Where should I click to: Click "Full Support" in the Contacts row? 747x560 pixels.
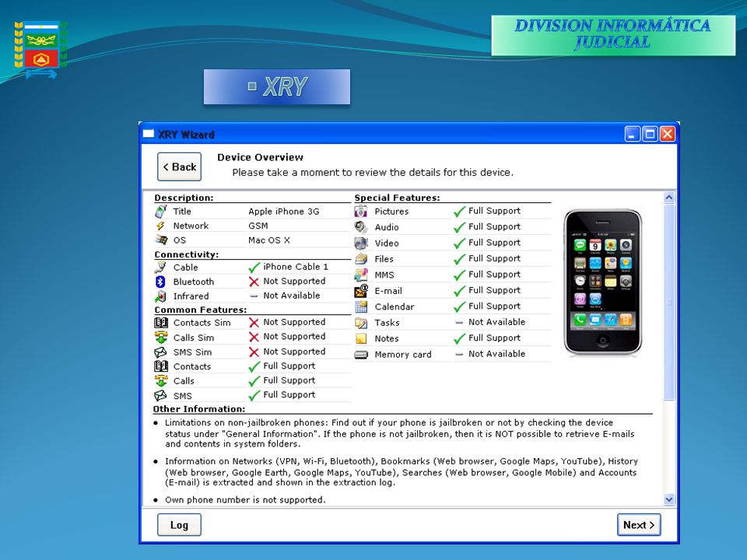click(289, 366)
